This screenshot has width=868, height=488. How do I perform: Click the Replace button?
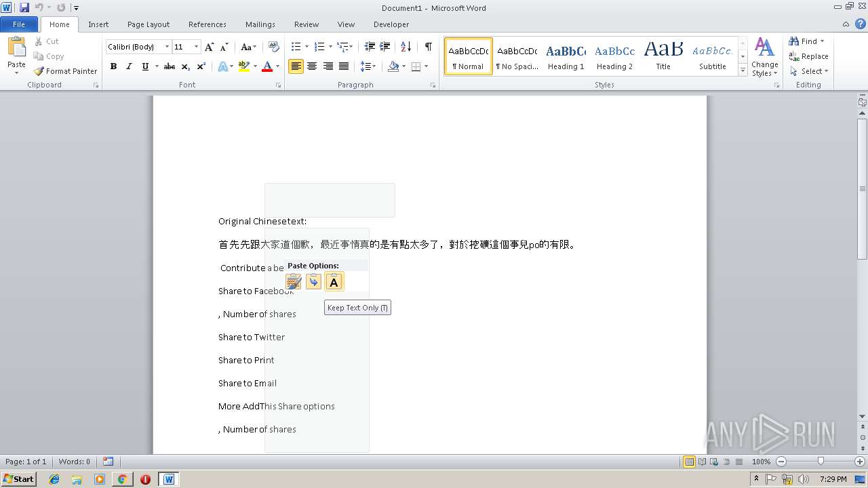(x=808, y=56)
